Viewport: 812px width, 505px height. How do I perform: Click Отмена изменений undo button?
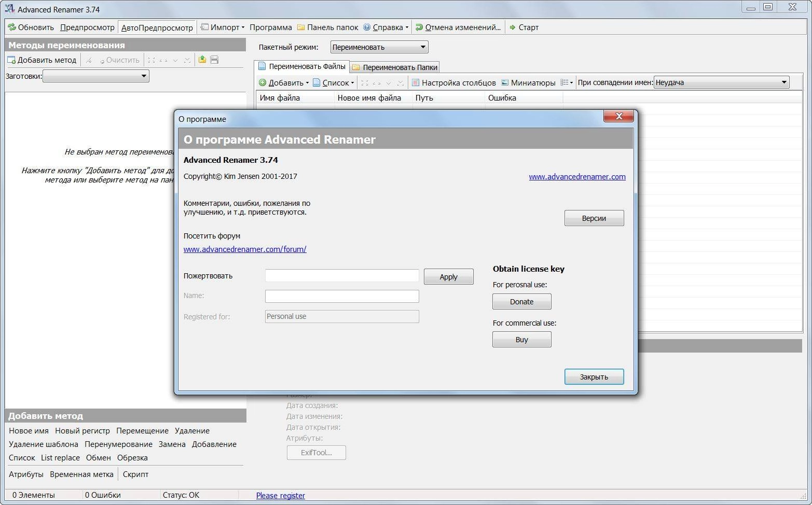coord(458,27)
